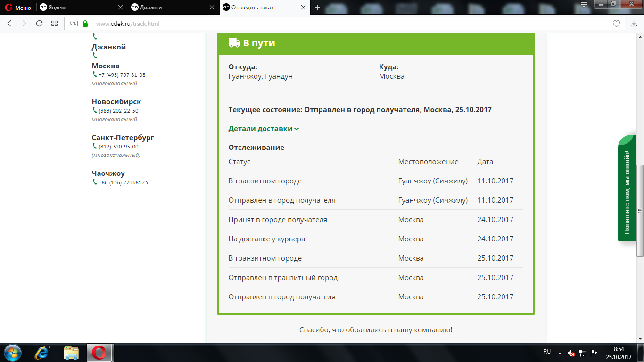Click the Opera taskbar button
Screen dimensions: 644x362
click(99, 353)
